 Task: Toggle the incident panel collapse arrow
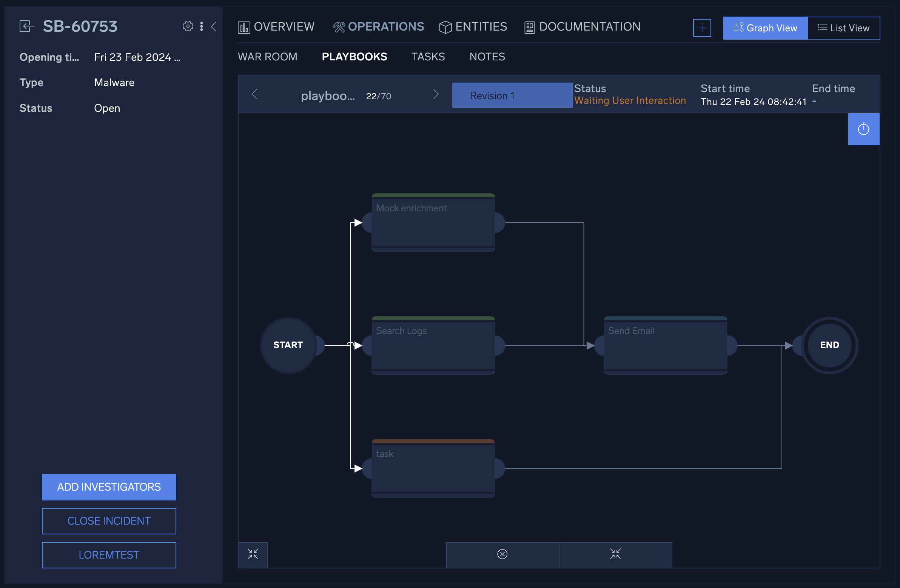tap(214, 26)
